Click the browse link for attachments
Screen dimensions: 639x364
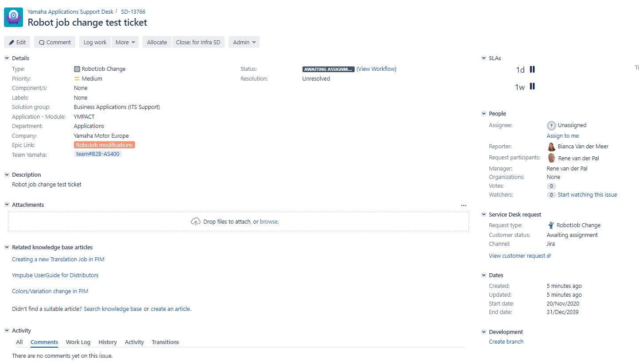(x=269, y=221)
